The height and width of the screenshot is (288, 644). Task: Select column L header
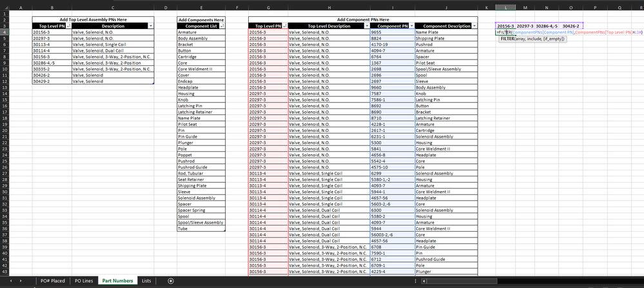click(505, 7)
